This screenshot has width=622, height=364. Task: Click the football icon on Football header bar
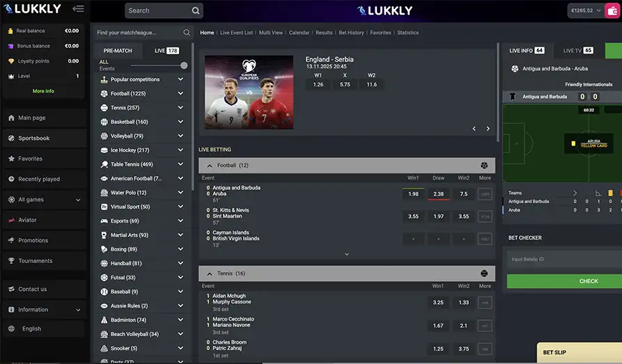pos(484,166)
